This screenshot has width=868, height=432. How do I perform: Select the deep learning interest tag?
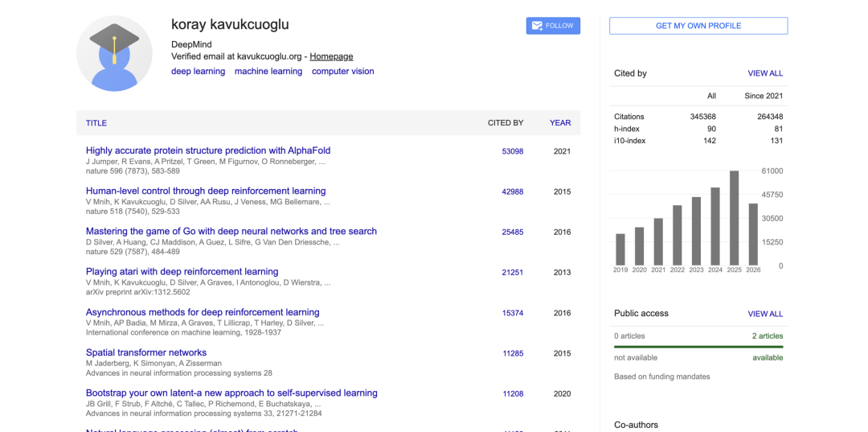tap(199, 71)
